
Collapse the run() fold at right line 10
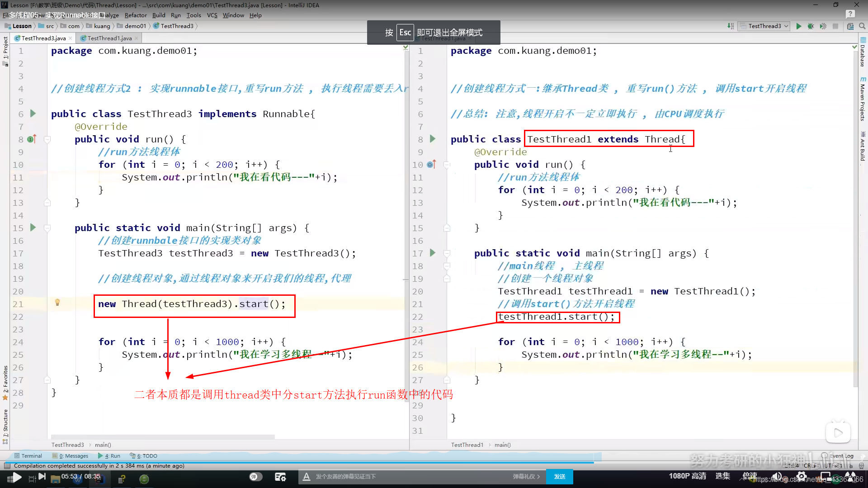tap(447, 165)
